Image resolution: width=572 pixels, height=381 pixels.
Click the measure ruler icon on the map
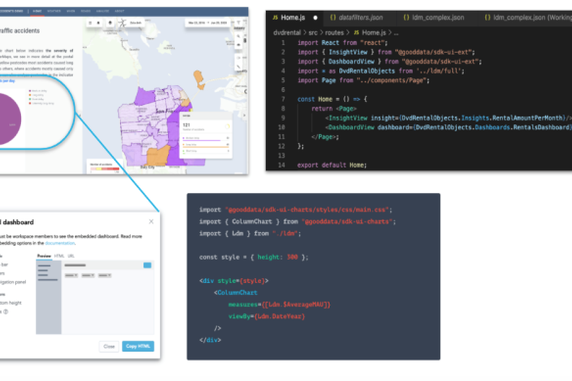(239, 66)
